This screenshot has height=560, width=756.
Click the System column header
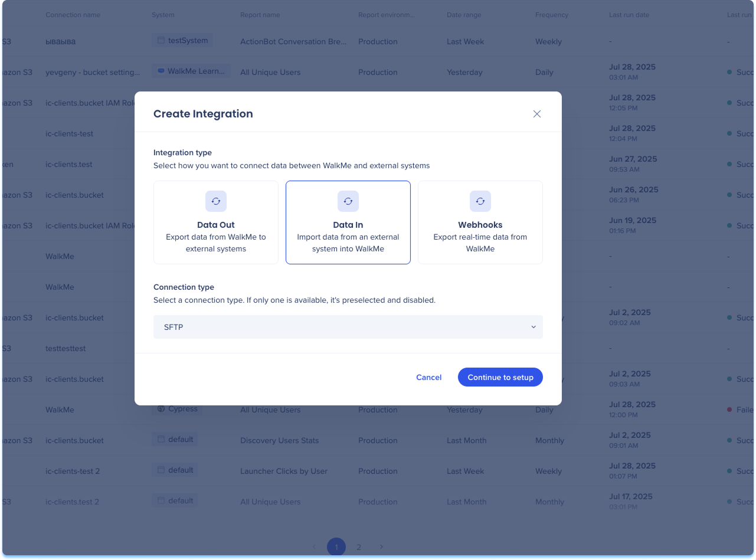(163, 15)
